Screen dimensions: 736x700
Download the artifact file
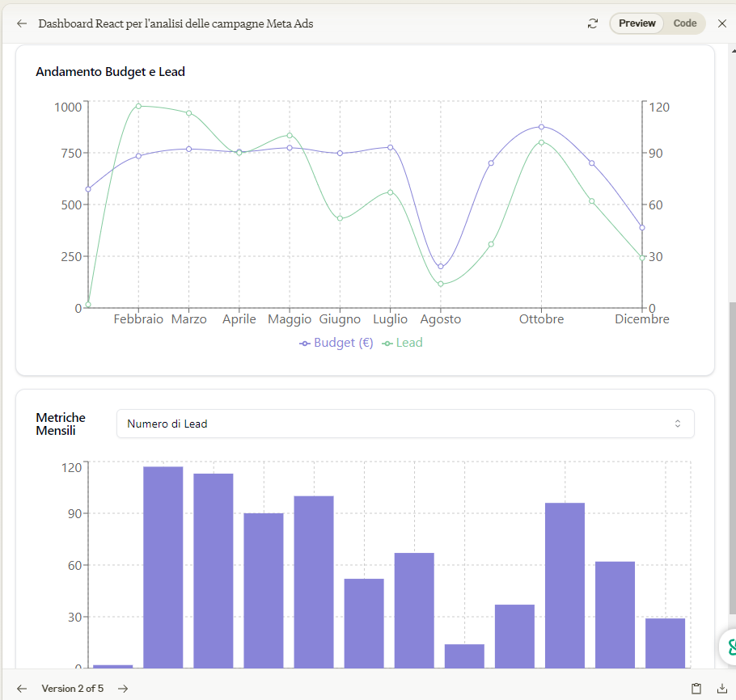(722, 688)
